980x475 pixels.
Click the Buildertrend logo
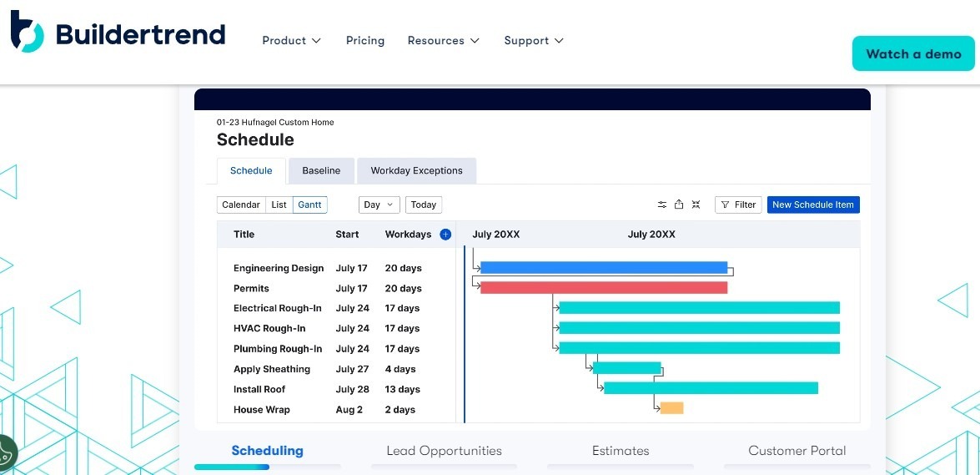[x=118, y=31]
